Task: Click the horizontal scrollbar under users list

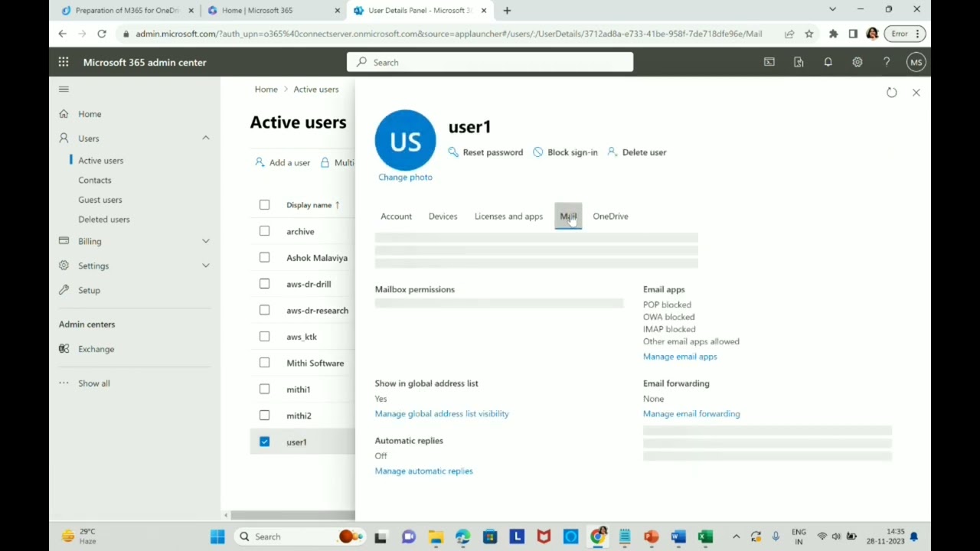Action: [x=291, y=515]
